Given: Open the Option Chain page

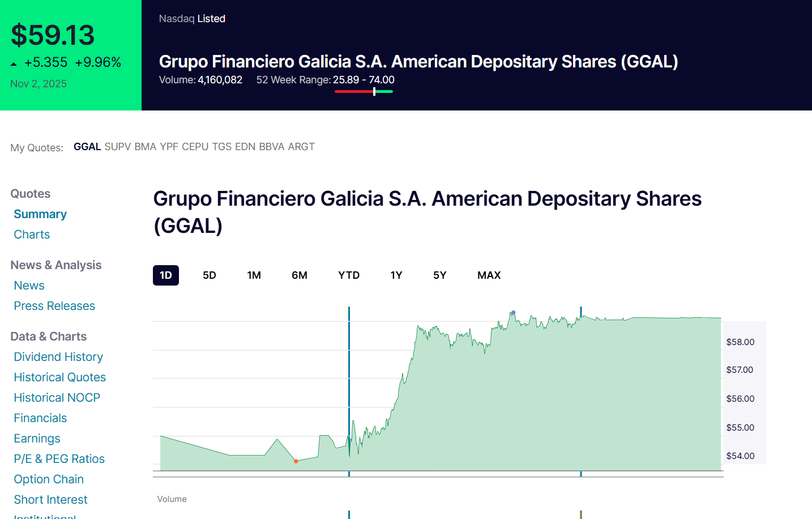Looking at the screenshot, I should (49, 479).
